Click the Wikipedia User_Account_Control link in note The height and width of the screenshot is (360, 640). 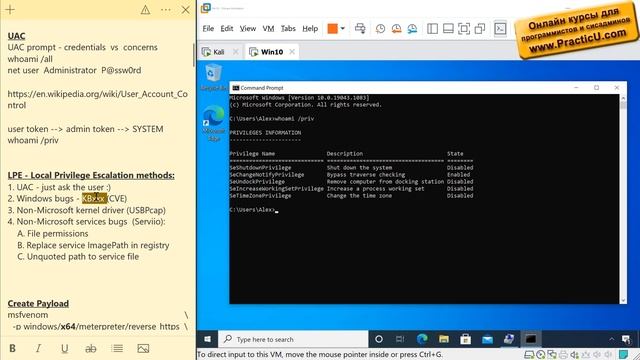tap(98, 100)
